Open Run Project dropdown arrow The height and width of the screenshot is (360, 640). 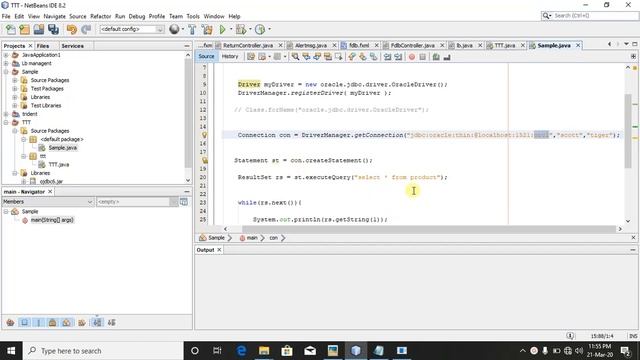231,29
